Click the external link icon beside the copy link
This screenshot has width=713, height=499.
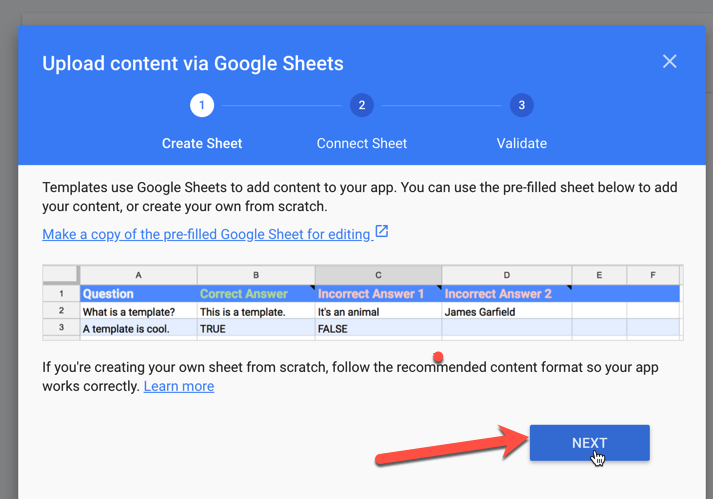click(x=382, y=232)
